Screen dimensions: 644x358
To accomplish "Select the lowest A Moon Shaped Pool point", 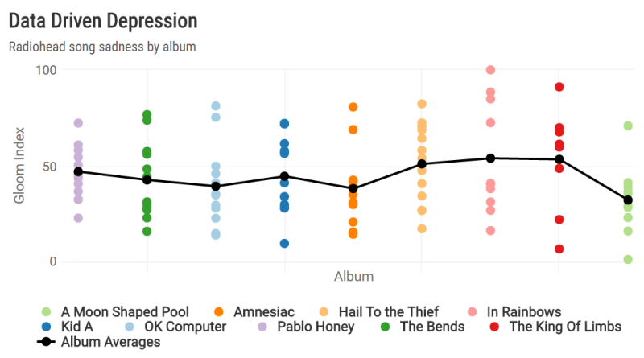I will click(628, 259).
